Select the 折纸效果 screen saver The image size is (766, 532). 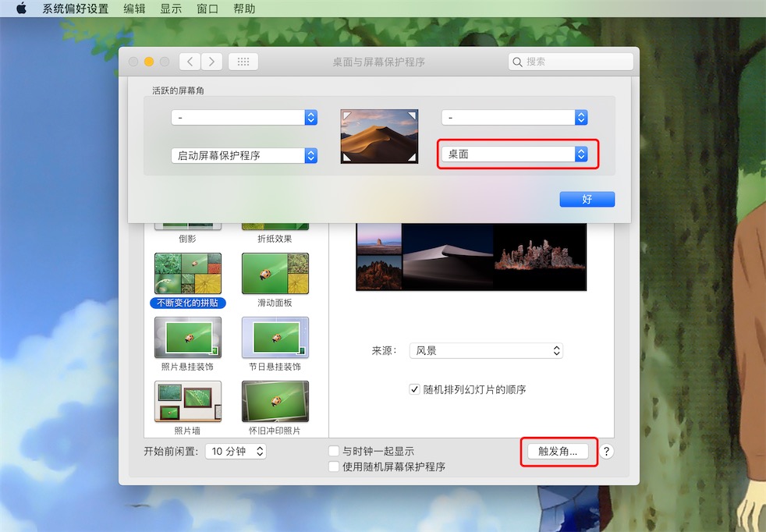point(275,233)
